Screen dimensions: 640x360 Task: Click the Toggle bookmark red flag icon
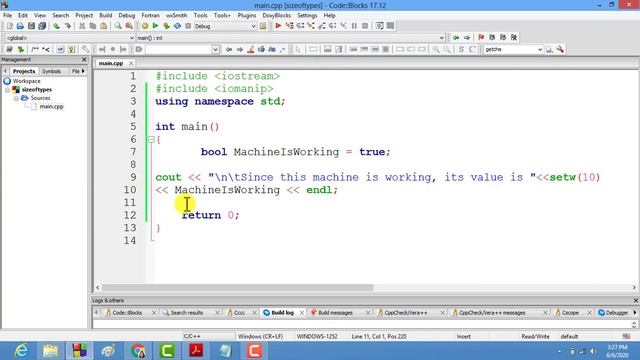(x=481, y=38)
